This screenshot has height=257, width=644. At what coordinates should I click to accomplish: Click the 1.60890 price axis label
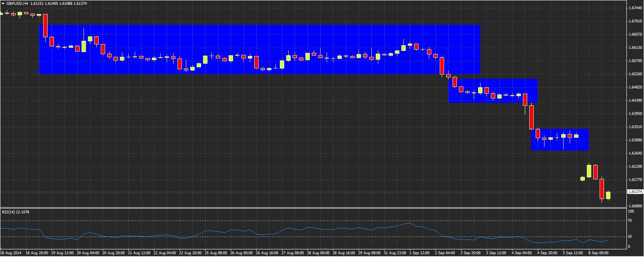[x=636, y=206]
